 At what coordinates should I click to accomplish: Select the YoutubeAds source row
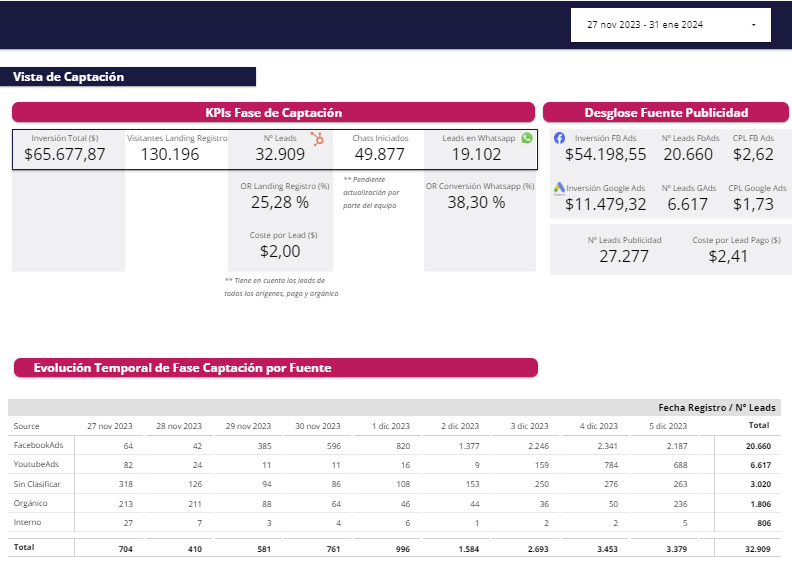(37, 465)
